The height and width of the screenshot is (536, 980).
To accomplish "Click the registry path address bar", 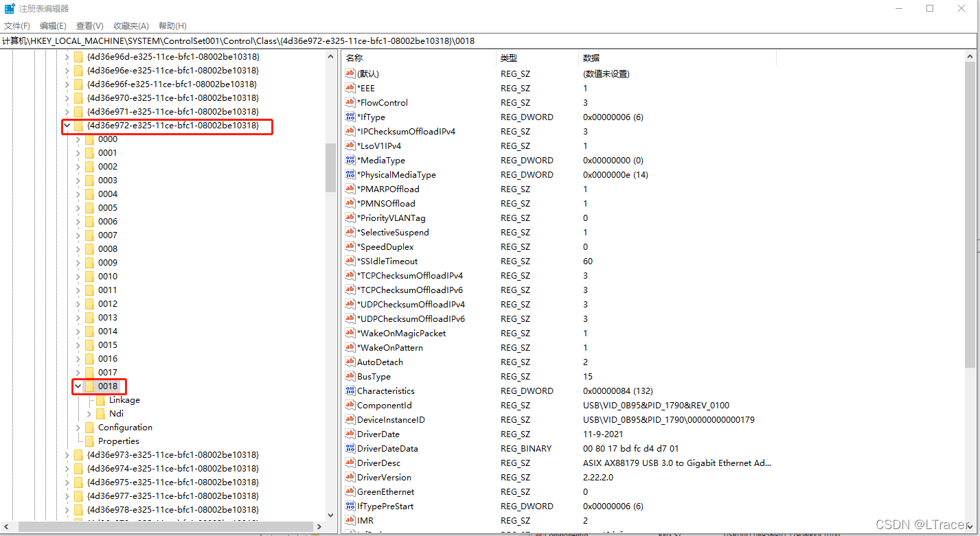I will coord(490,41).
